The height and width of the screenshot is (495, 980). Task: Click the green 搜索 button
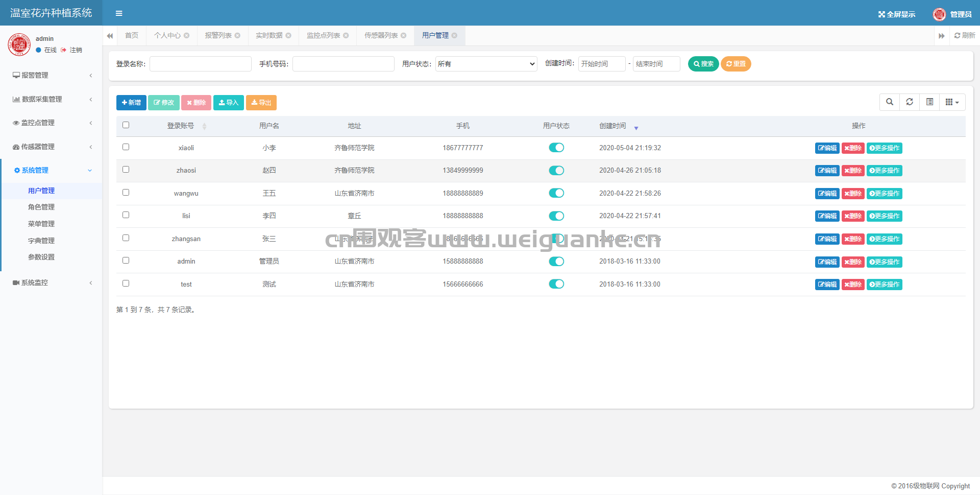pyautogui.click(x=703, y=64)
